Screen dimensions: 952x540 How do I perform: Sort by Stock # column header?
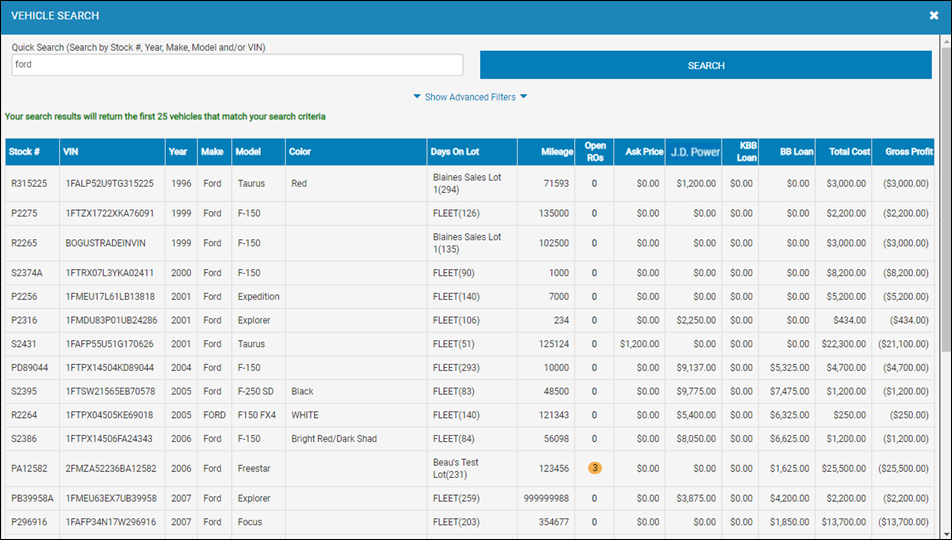(x=32, y=152)
